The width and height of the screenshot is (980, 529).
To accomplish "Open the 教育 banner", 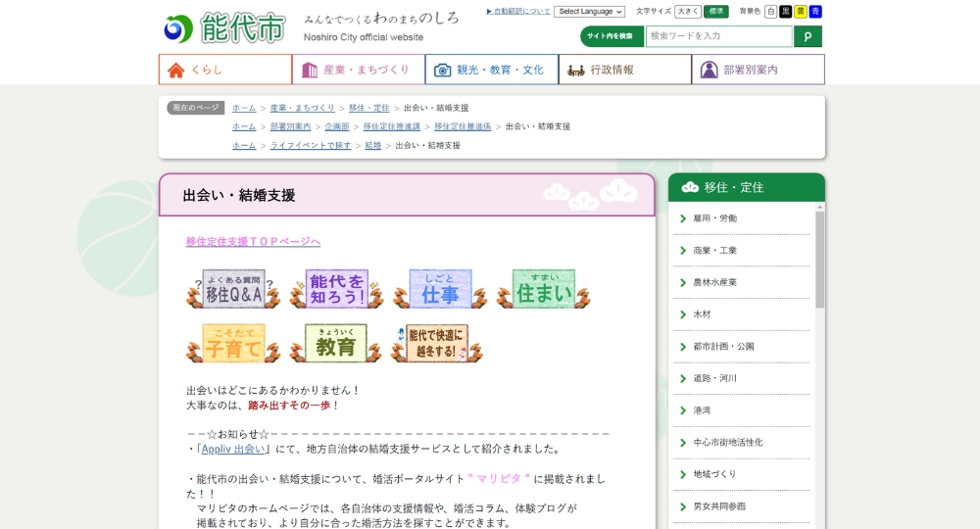I will pyautogui.click(x=336, y=343).
